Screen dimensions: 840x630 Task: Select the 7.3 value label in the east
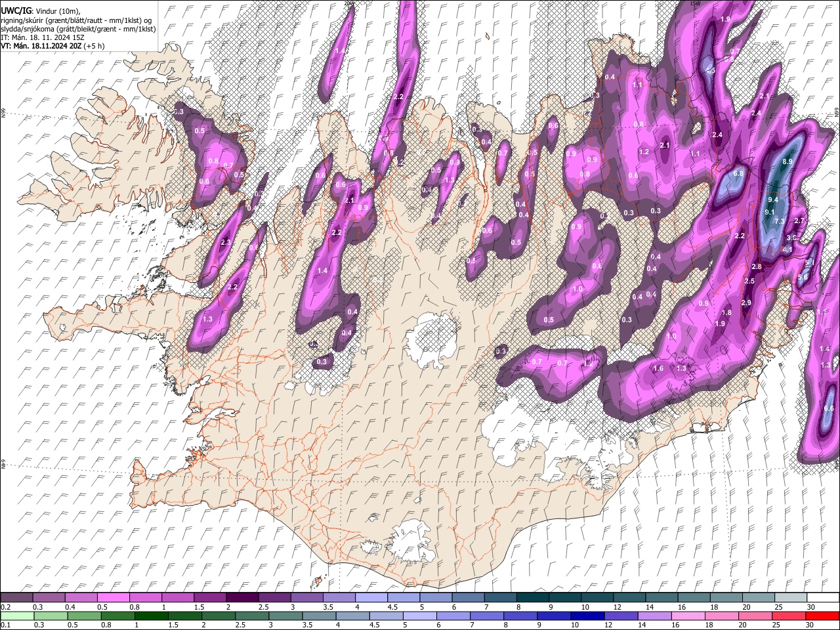[780, 222]
